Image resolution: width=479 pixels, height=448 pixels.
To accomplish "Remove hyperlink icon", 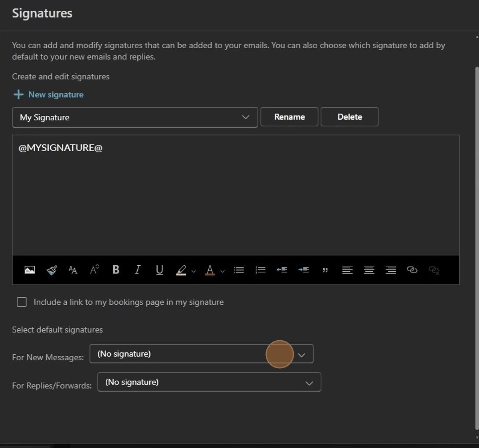I will click(x=434, y=270).
